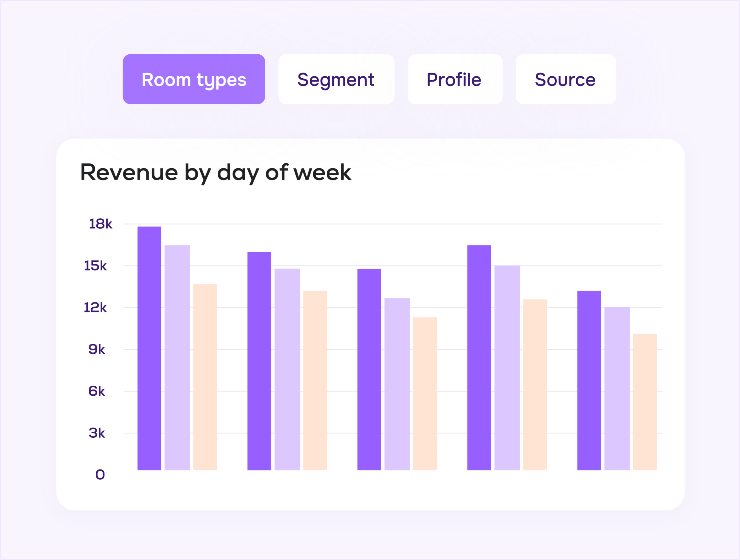Open the Profile tab
Image resolution: width=740 pixels, height=560 pixels.
point(455,79)
